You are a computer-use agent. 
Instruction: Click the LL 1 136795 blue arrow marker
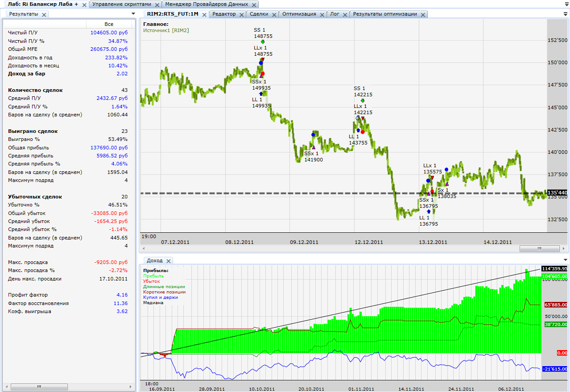(429, 211)
